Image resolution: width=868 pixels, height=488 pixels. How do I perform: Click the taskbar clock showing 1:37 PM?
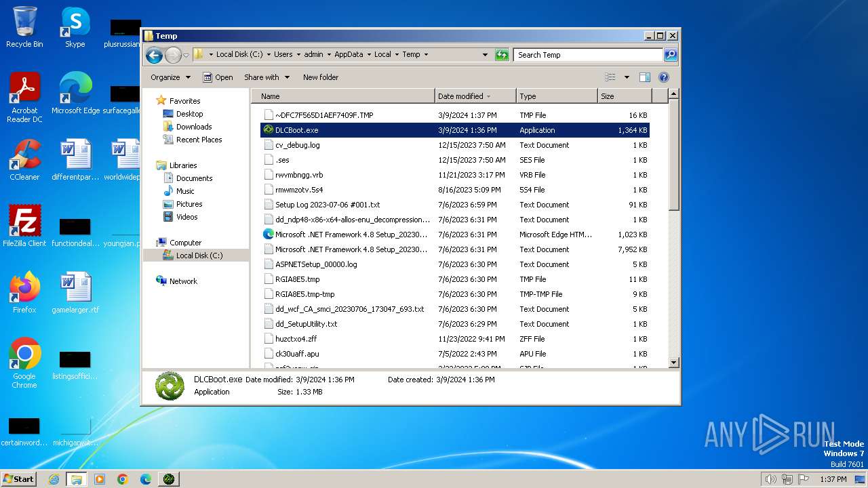click(833, 479)
